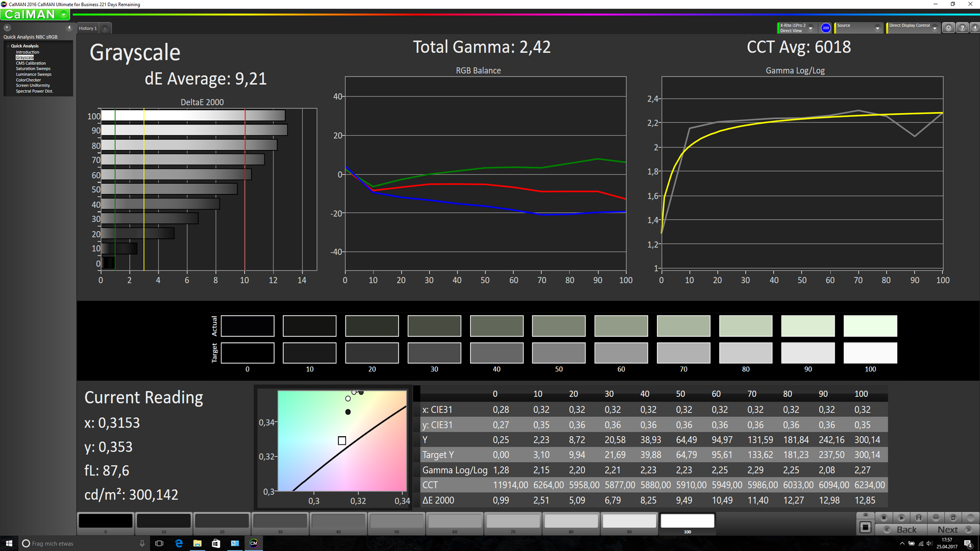Click the infinity continuous-read icon
Image resolution: width=980 pixels, height=551 pixels.
936,518
